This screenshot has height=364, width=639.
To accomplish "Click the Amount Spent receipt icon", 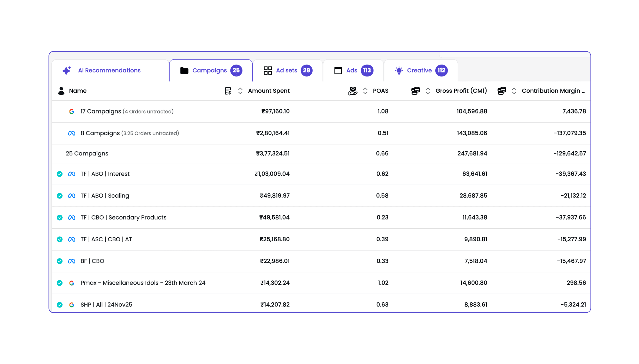I will click(x=228, y=91).
